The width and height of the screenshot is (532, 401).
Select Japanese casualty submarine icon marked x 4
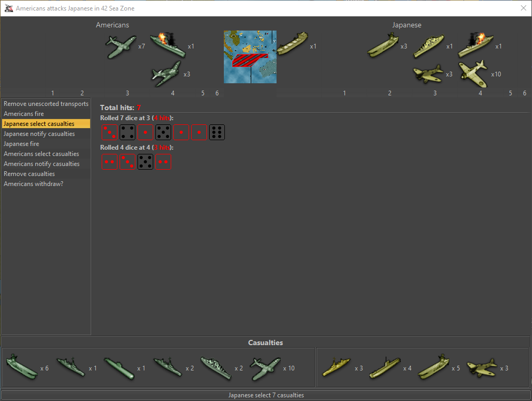(385, 368)
